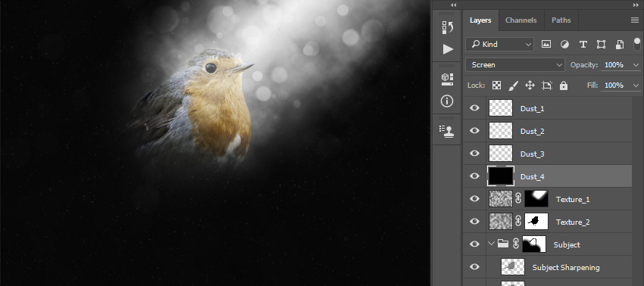Viewport: 644px width, 286px height.
Task: Switch to the Channels tab
Action: [521, 20]
